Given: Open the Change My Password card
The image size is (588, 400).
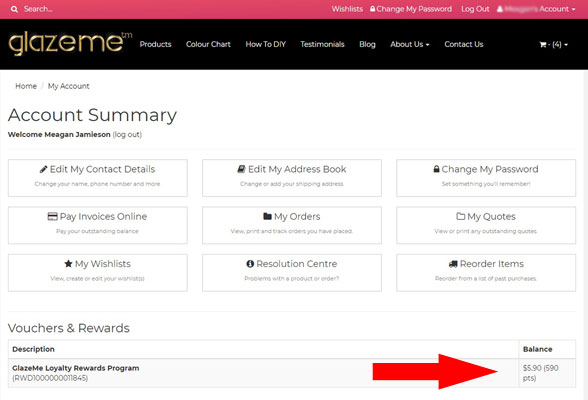Looking at the screenshot, I should tap(486, 178).
